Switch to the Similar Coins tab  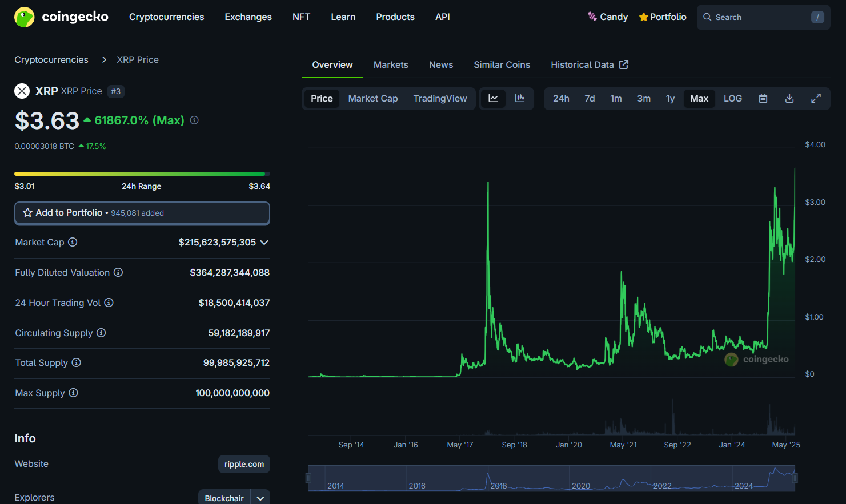click(502, 64)
